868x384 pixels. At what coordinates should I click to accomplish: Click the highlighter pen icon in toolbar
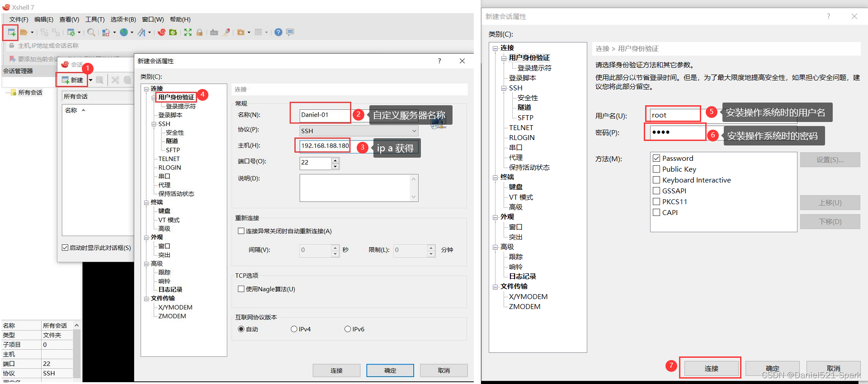[x=226, y=32]
